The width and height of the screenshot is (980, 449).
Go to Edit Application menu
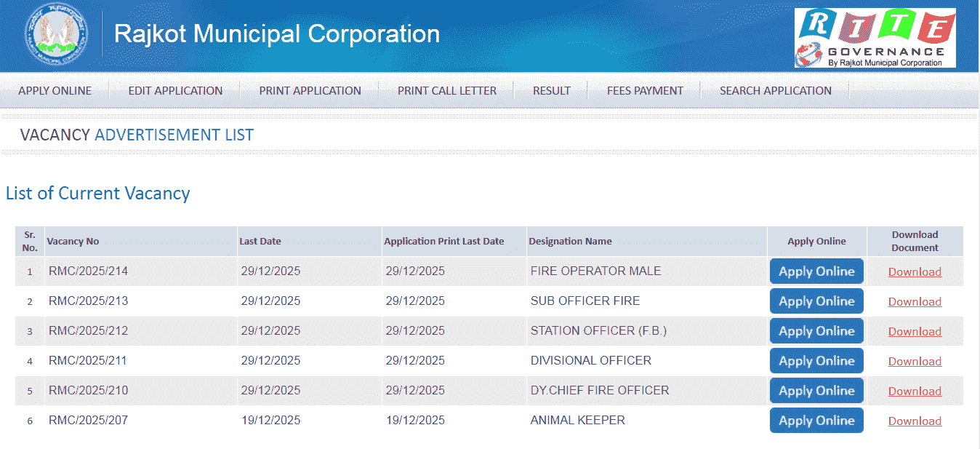175,91
